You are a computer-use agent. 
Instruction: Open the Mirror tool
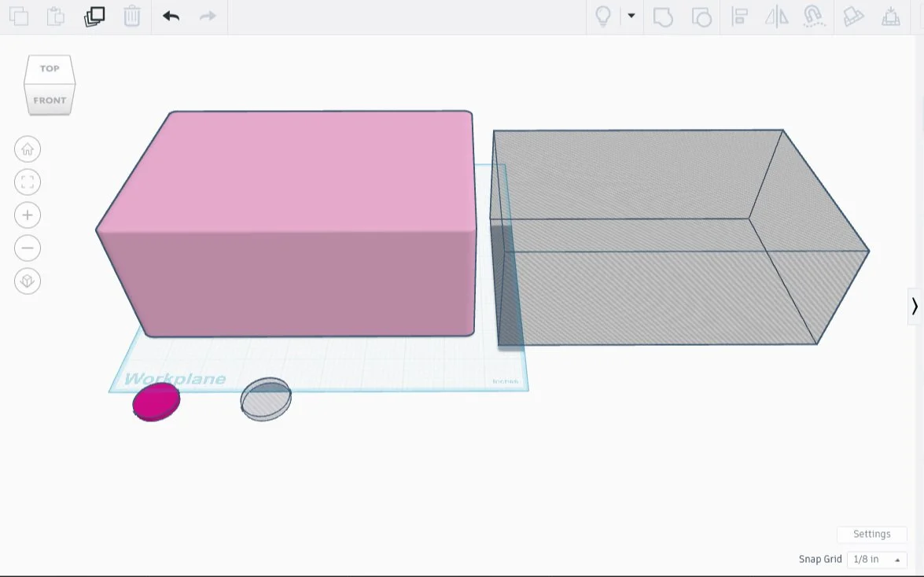click(777, 17)
